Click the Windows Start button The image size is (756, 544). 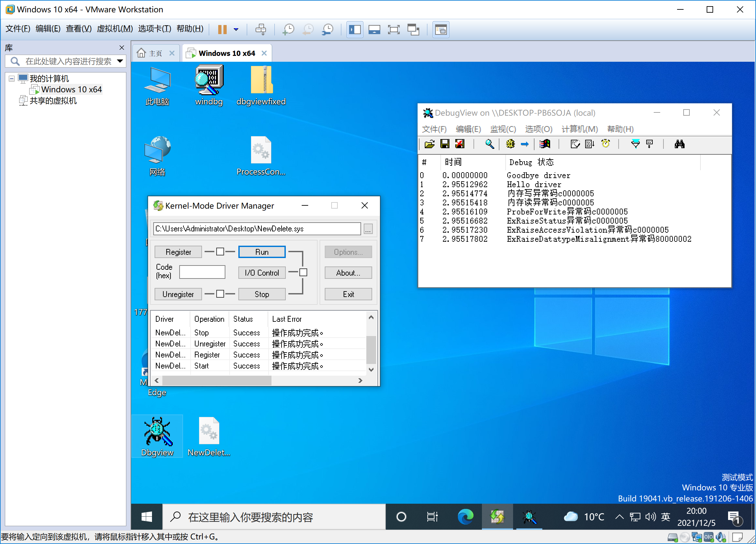pyautogui.click(x=147, y=517)
